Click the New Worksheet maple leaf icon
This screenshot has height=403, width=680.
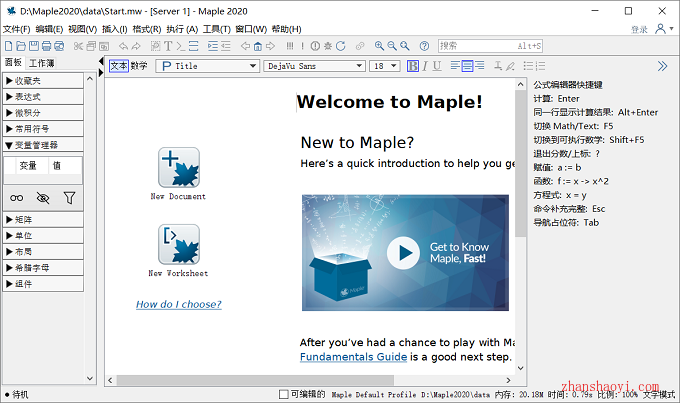pyautogui.click(x=179, y=244)
